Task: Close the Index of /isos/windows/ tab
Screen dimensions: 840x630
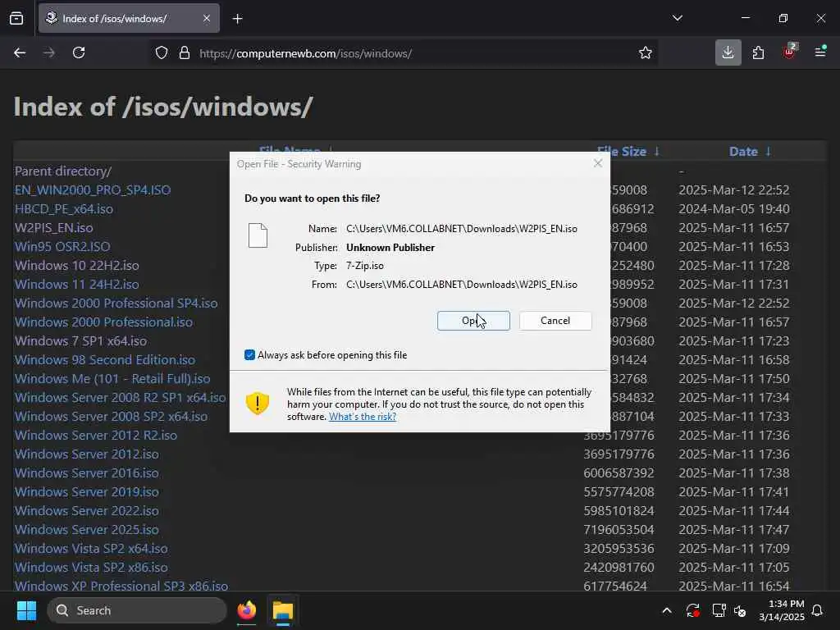Action: (x=207, y=18)
